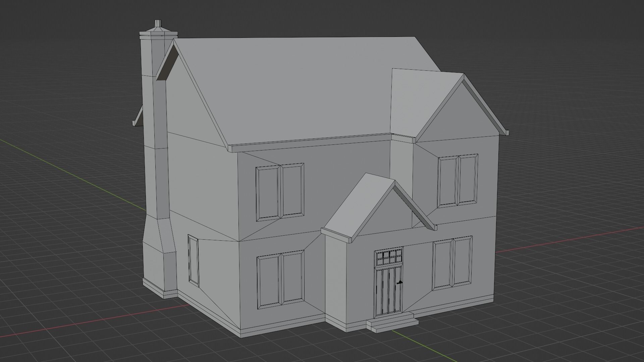This screenshot has width=644, height=362.
Task: Select the transom window above the door
Action: coord(389,257)
